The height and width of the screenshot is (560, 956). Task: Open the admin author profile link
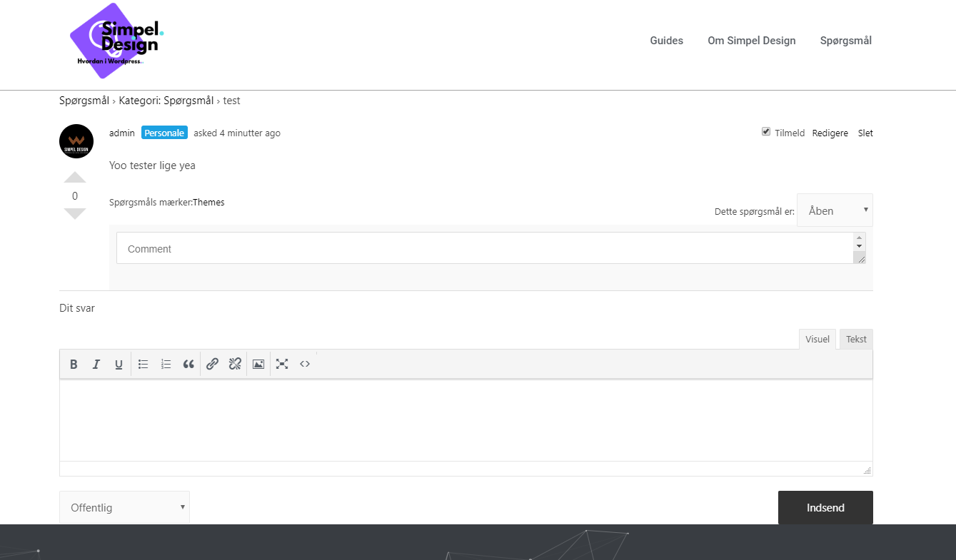coord(122,133)
